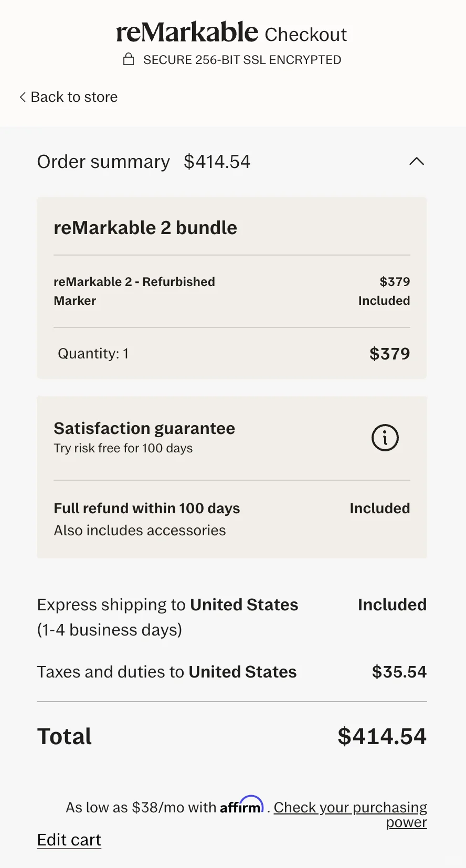
Task: Click Taxes and duties $35.54 amount
Action: 399,672
